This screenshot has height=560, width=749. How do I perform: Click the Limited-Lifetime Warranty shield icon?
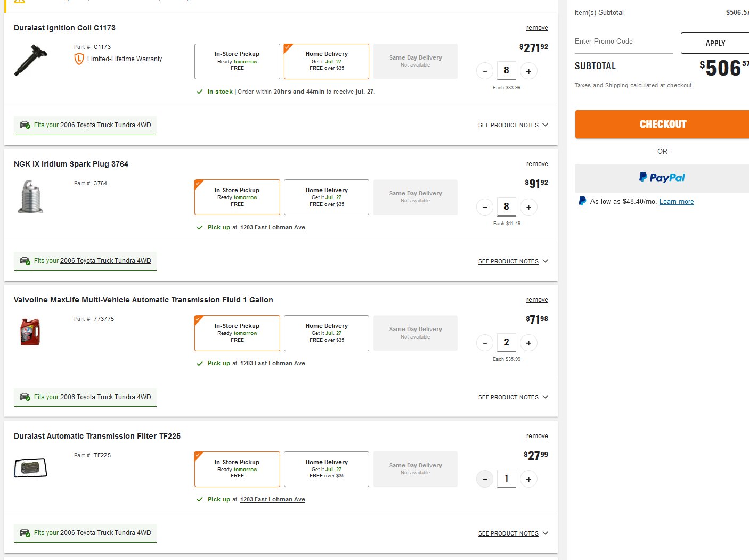point(79,59)
